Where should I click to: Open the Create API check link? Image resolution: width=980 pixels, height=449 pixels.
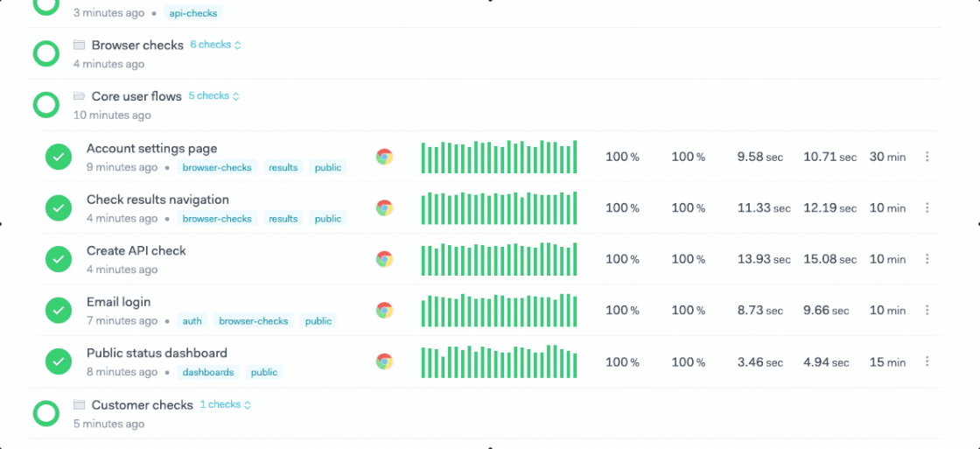[136, 251]
